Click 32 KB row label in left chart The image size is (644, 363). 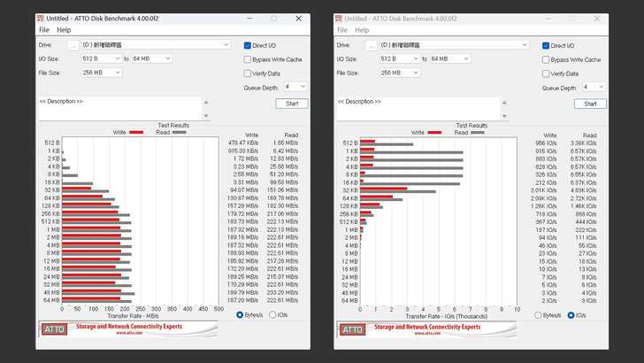tap(52, 190)
